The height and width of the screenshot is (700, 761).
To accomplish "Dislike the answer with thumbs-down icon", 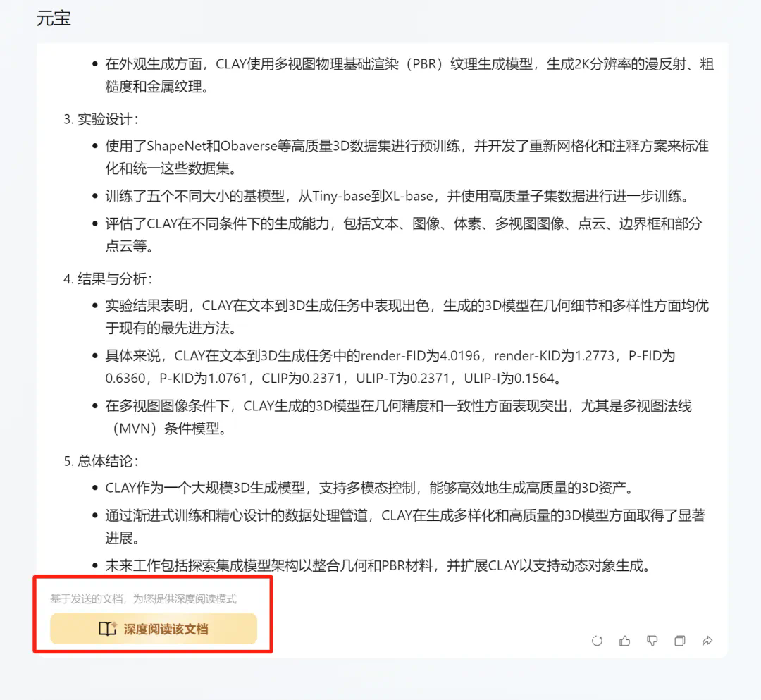I will [652, 641].
